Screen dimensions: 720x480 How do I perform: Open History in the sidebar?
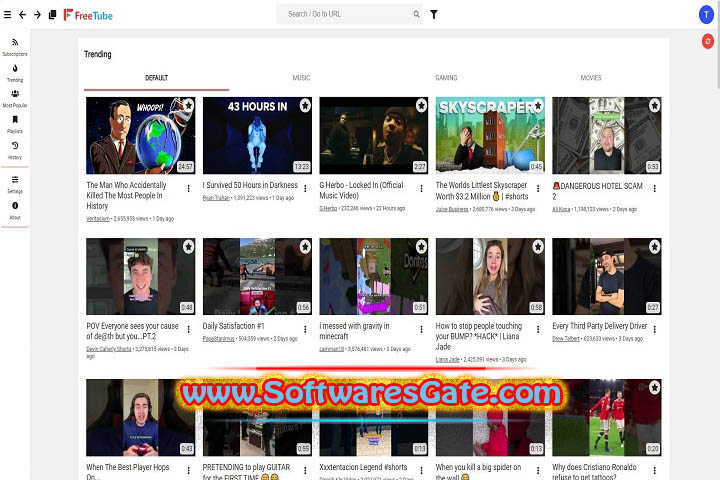[x=15, y=151]
